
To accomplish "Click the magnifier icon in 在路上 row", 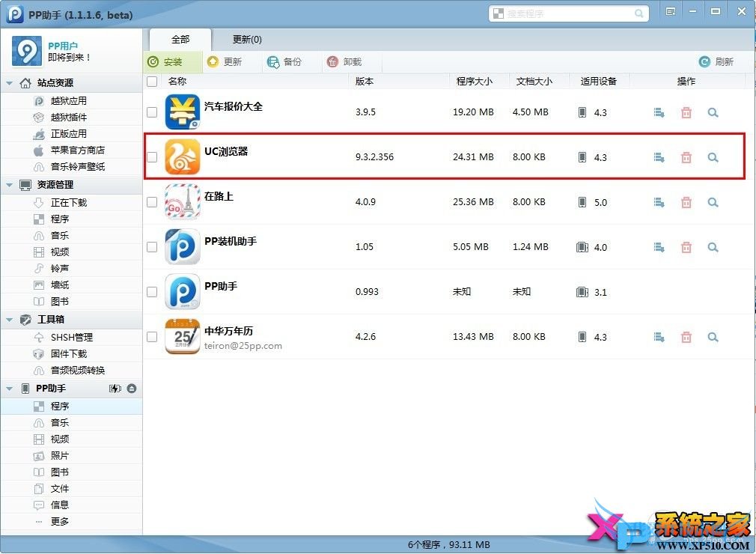I will (x=713, y=202).
